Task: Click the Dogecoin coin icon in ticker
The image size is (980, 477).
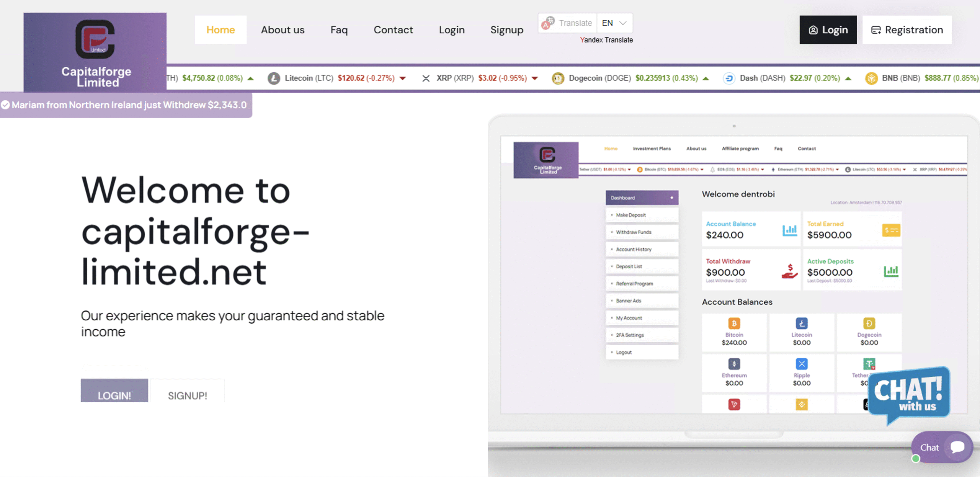Action: coord(558,78)
